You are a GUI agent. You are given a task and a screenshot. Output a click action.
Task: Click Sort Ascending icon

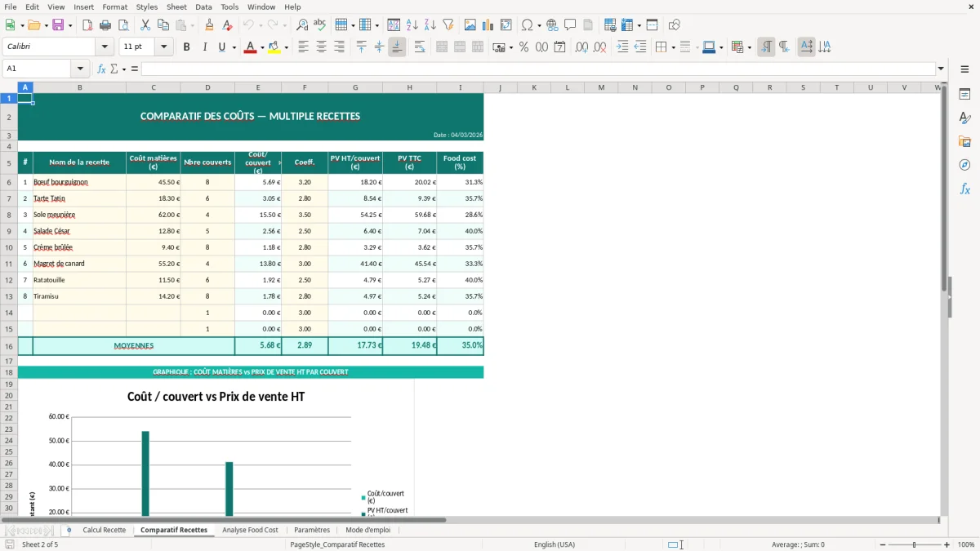(x=412, y=25)
